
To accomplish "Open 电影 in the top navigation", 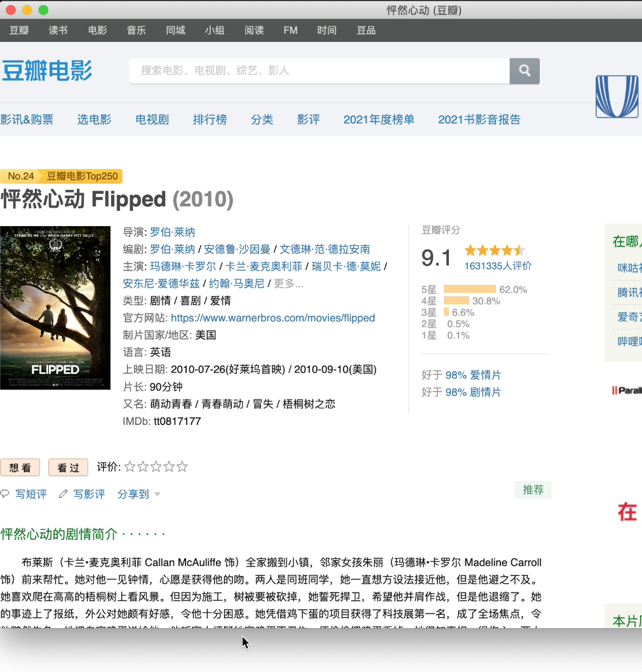I will pyautogui.click(x=97, y=30).
